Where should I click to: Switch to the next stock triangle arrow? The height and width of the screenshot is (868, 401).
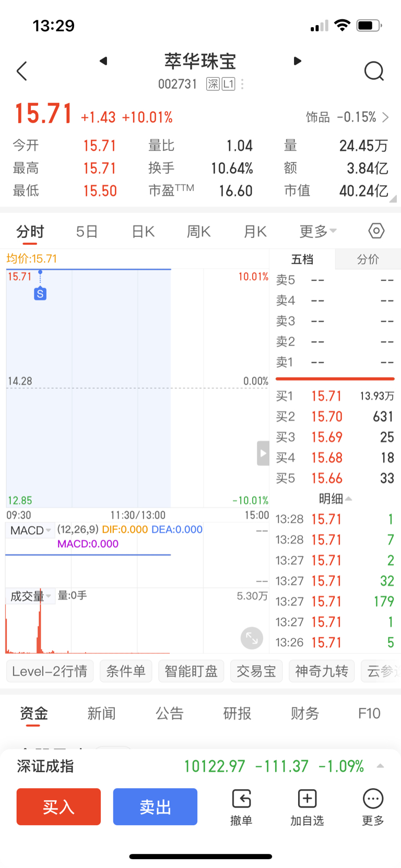pyautogui.click(x=298, y=61)
